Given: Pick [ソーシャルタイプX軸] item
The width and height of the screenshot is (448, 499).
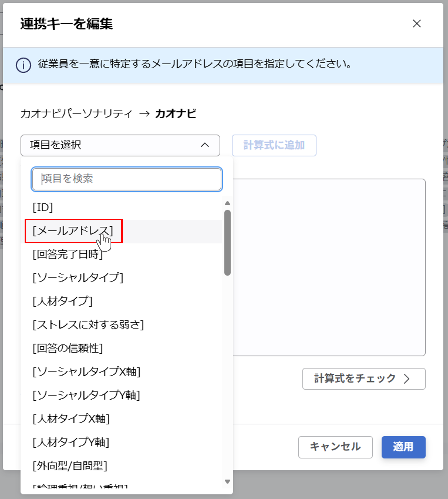Looking at the screenshot, I should coord(121,372).
